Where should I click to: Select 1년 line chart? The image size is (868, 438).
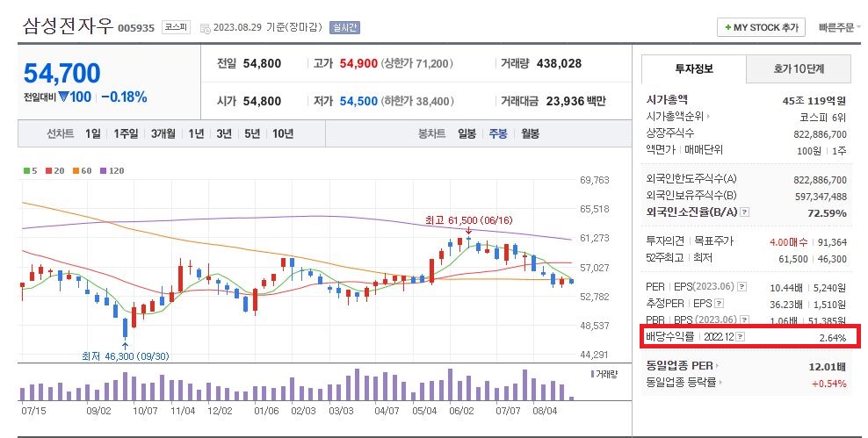tap(196, 133)
